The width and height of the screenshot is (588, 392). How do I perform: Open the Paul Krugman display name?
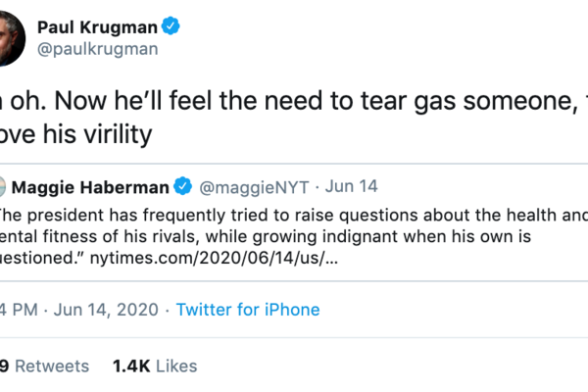[x=95, y=24]
